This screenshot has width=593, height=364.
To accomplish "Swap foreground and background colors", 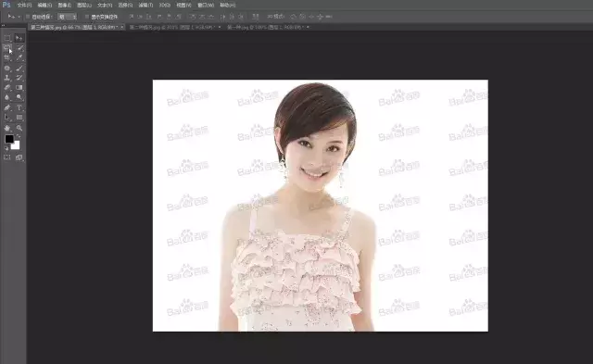I will 18,136.
